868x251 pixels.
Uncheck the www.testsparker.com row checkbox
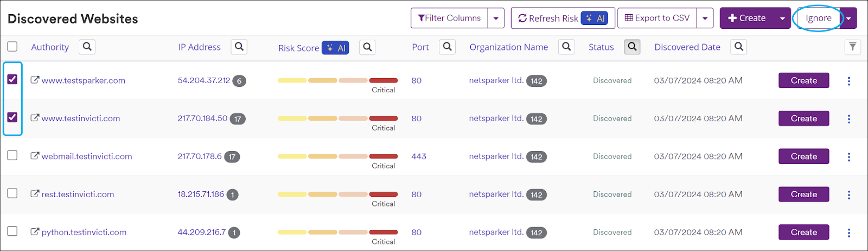pyautogui.click(x=12, y=79)
